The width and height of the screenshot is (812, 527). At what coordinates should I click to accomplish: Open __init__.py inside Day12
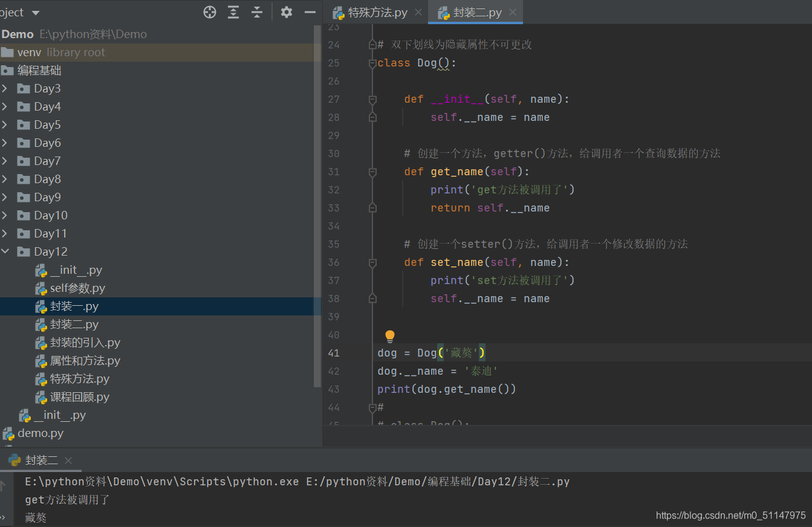(x=76, y=270)
